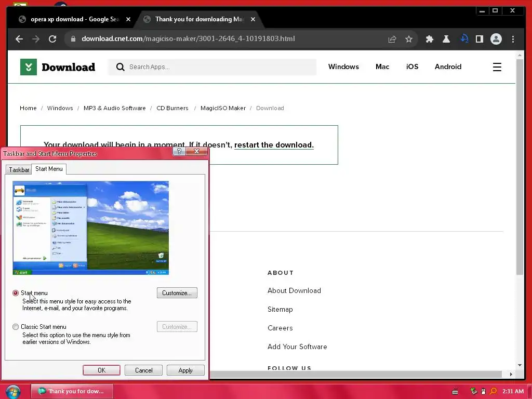Click the blue download extension icon

[x=464, y=38]
